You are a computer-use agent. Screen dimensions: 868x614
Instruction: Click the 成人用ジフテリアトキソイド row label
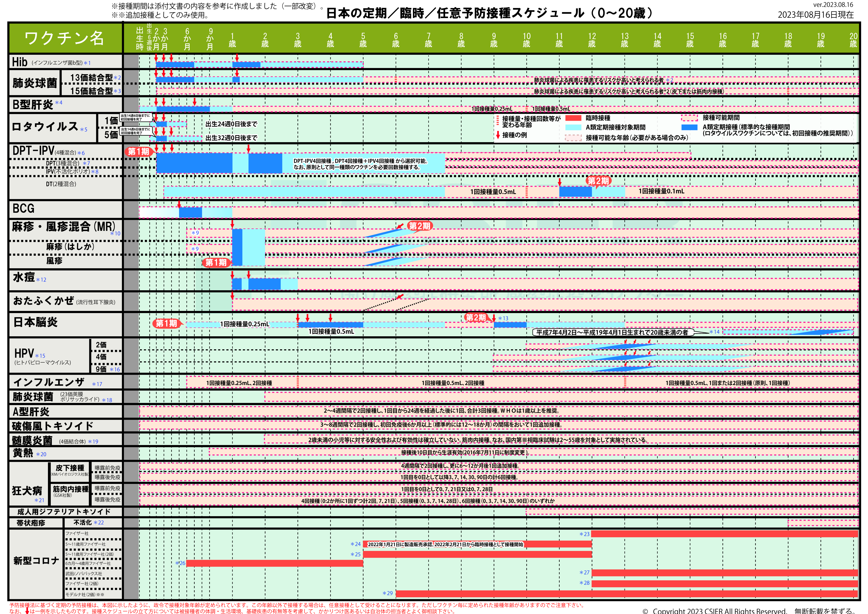pos(64,512)
